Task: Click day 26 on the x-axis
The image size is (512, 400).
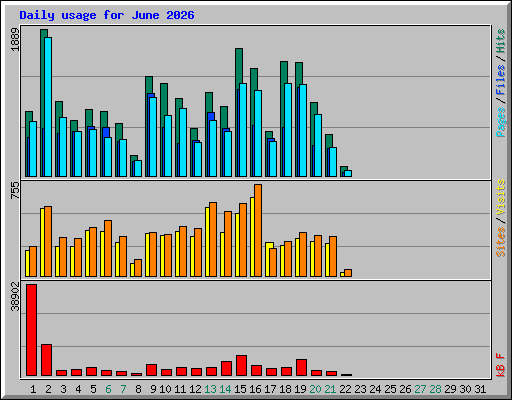Action: [405, 389]
